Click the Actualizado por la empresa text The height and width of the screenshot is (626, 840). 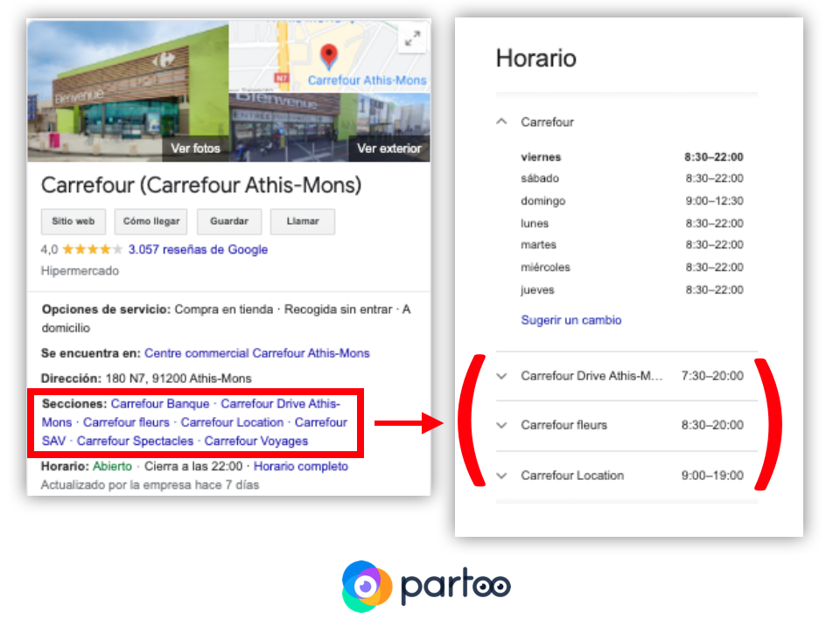tap(150, 485)
